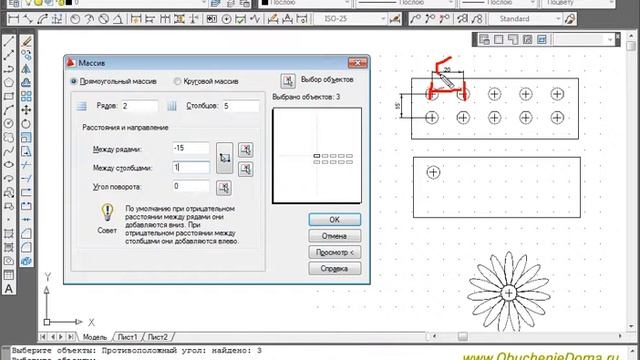640x360 pixels.
Task: Click the Между рядами distance field
Action: (x=191, y=148)
